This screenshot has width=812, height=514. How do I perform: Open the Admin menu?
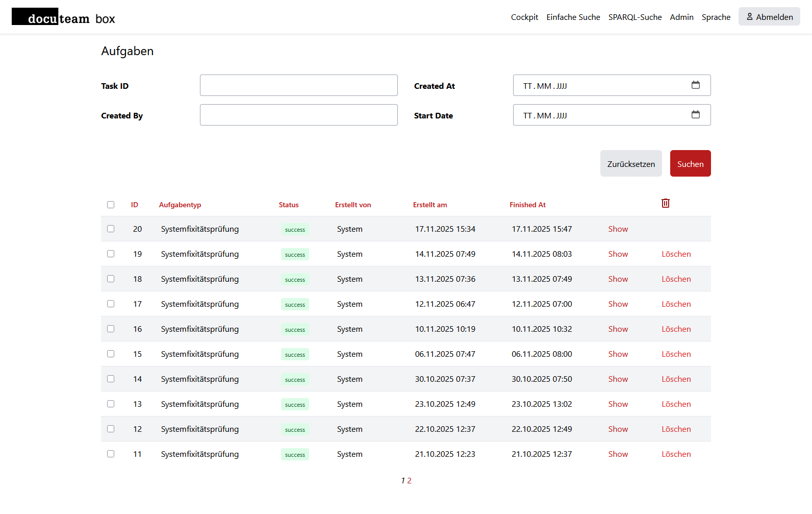pyautogui.click(x=681, y=17)
